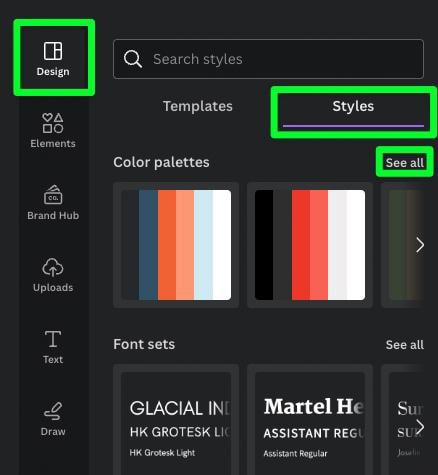The image size is (438, 475).
Task: Apply the partially hidden green color palette
Action: (403, 245)
